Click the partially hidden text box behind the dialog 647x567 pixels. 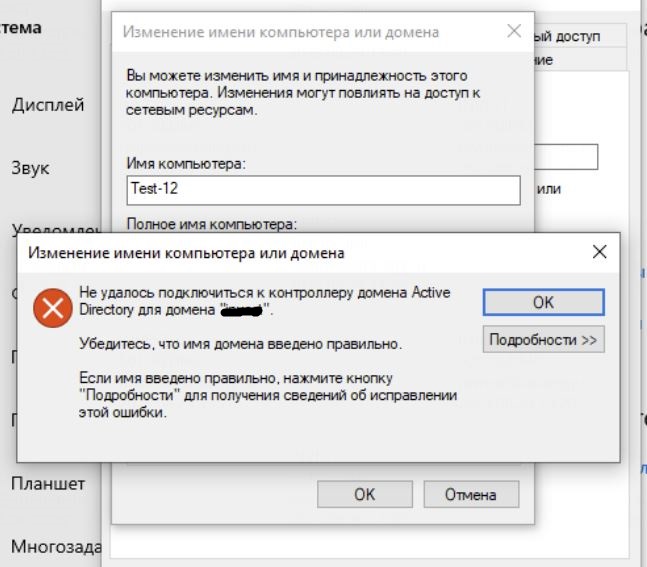click(568, 157)
